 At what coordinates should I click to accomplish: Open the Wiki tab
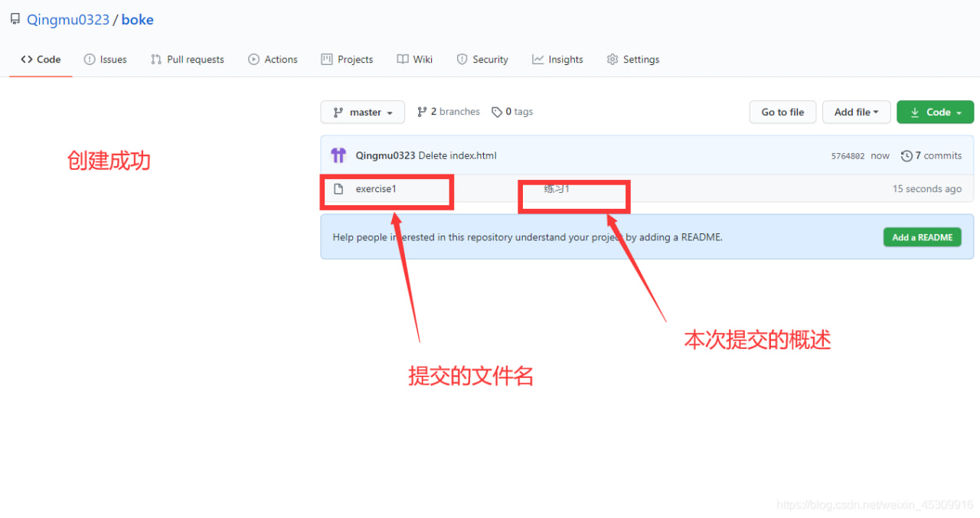[415, 59]
